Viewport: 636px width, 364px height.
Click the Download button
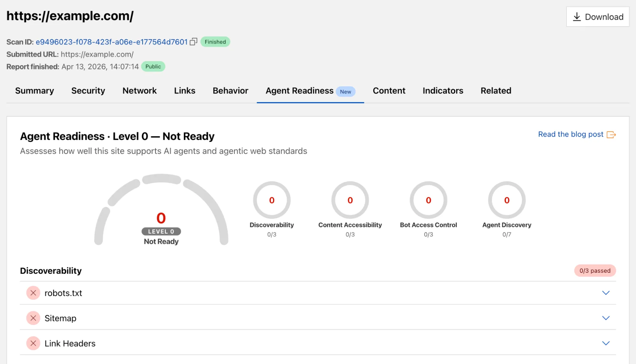pyautogui.click(x=598, y=17)
